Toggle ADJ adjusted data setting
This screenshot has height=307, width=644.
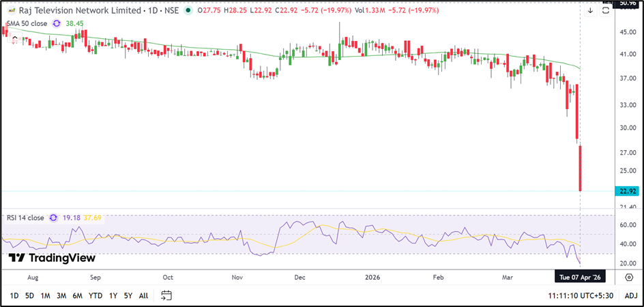coord(631,295)
